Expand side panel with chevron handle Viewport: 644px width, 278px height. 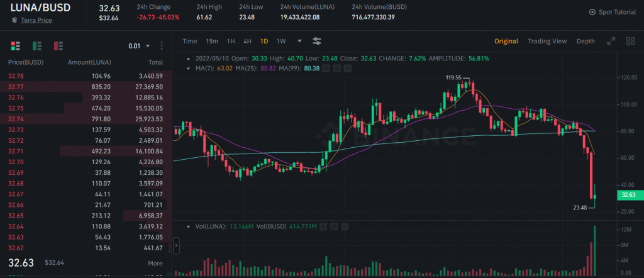(176, 246)
